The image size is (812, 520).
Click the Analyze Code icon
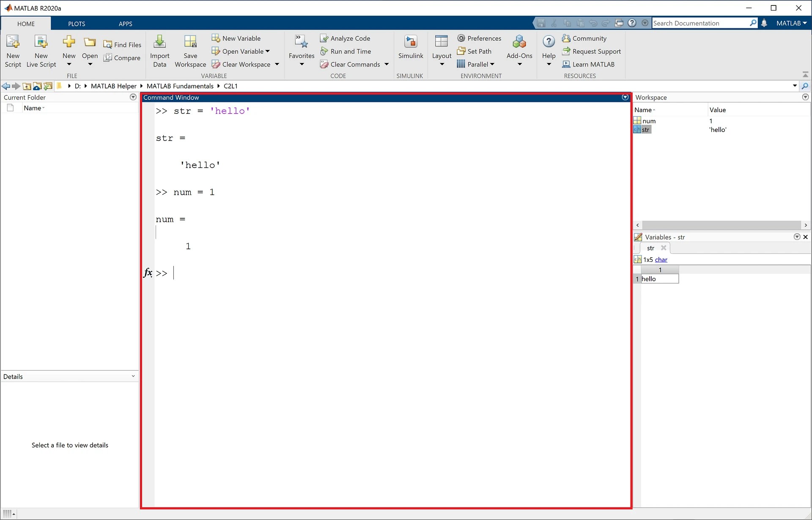point(346,38)
